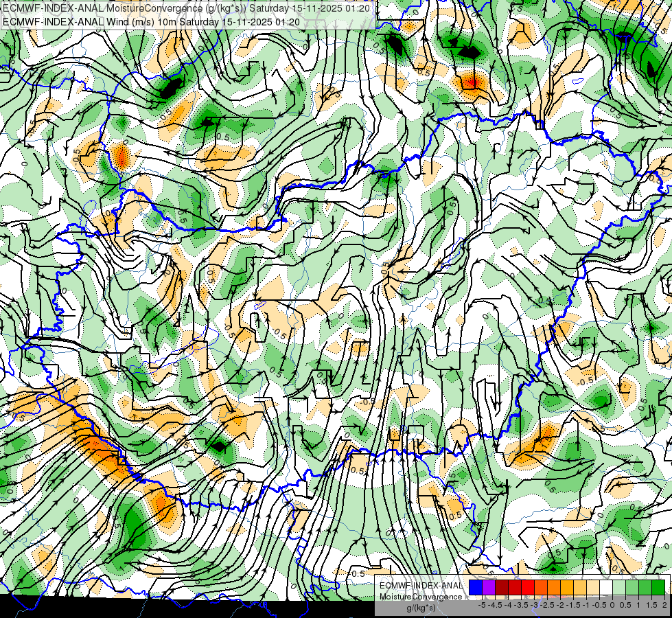
Task: Click the -3.5 legend tick label
Action: pyautogui.click(x=521, y=605)
